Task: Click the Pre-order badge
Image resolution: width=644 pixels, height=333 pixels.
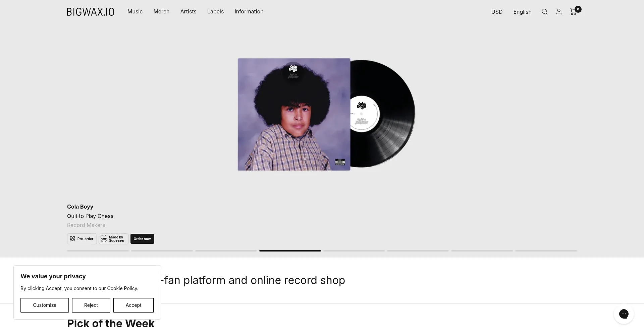Action: [82, 239]
